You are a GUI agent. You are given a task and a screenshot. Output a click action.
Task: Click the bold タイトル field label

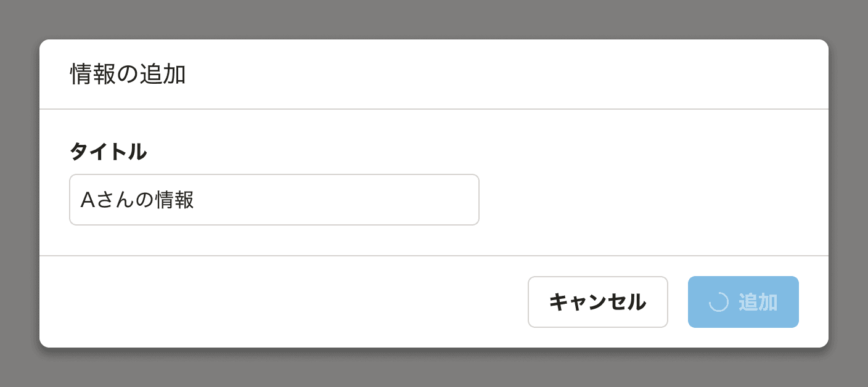click(x=108, y=152)
